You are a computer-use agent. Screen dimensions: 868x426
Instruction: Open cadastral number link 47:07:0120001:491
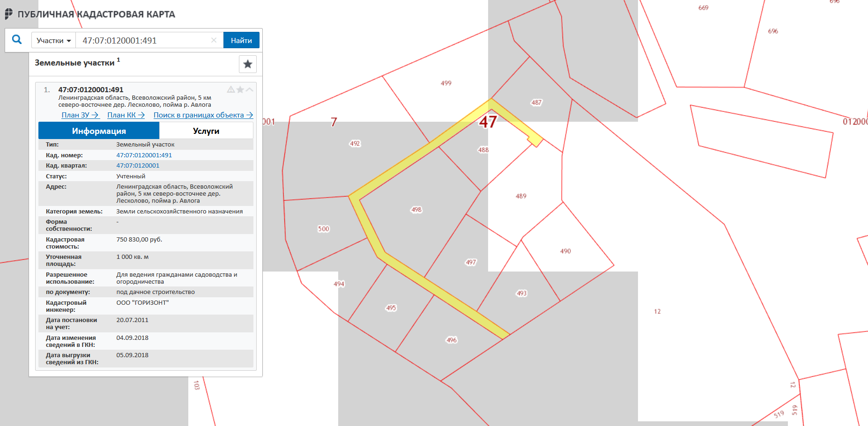pos(144,155)
